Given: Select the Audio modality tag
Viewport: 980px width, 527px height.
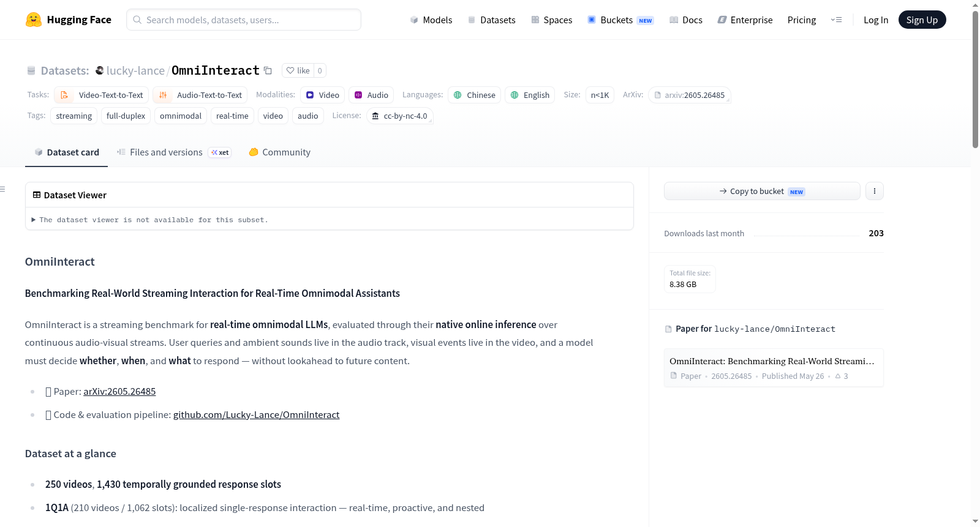Looking at the screenshot, I should (x=371, y=95).
